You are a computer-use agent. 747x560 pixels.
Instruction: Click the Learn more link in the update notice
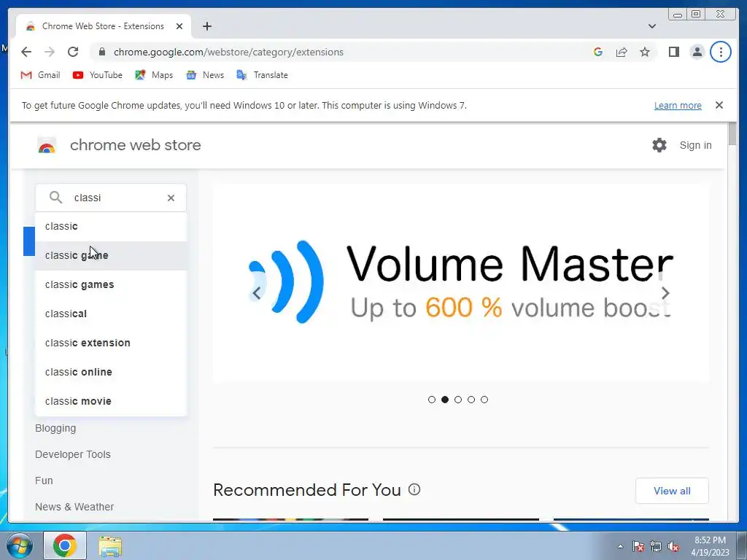[x=678, y=105]
